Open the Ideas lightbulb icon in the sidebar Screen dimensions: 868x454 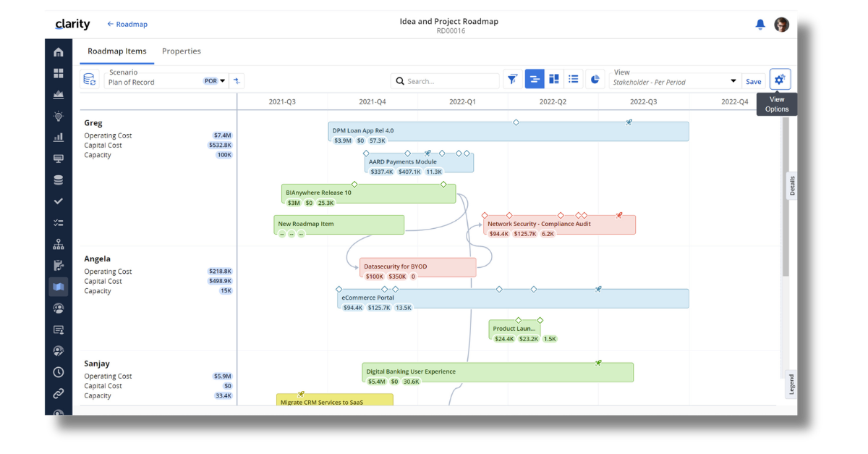[x=59, y=116]
